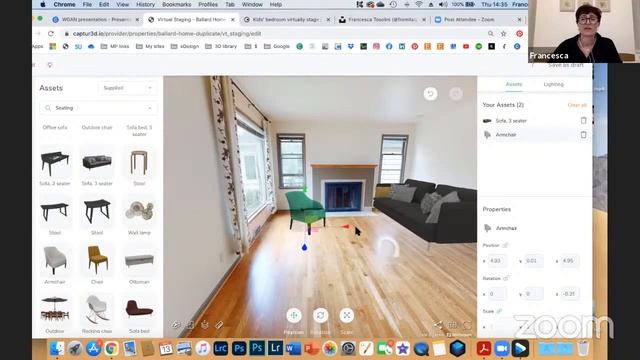640x360 pixels.
Task: Add the Sofa bed asset
Action: pyautogui.click(x=139, y=309)
